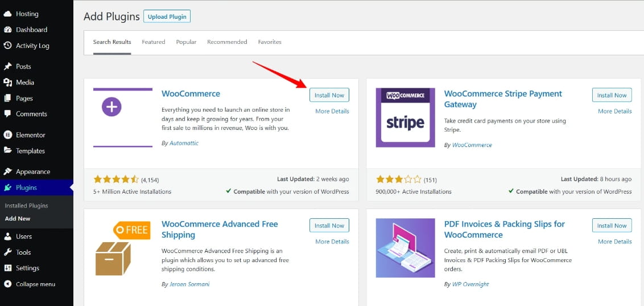Click the Templates folder icon
The image size is (644, 306).
(7, 150)
